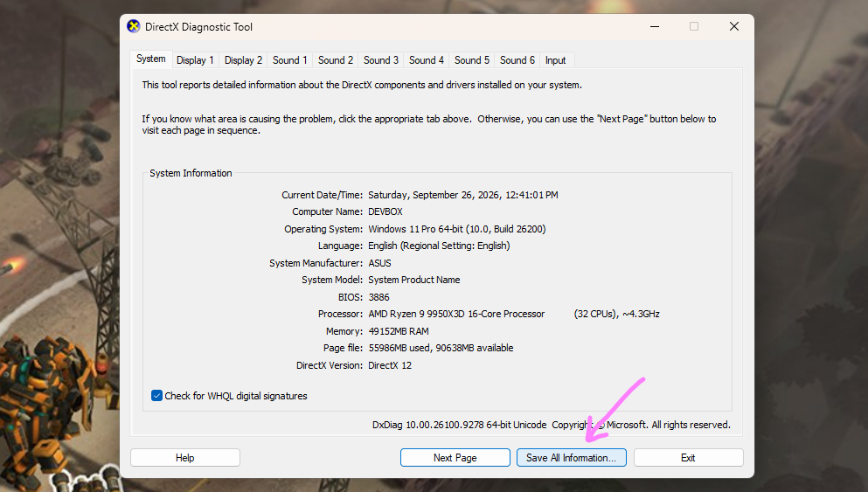Close the DirectX Diagnostic Tool window
The width and height of the screenshot is (868, 492).
(734, 26)
